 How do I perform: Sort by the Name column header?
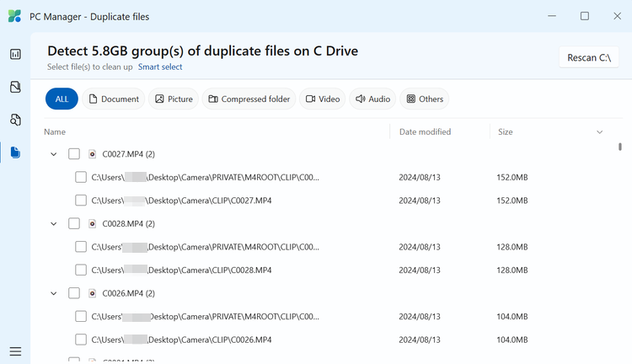(55, 131)
